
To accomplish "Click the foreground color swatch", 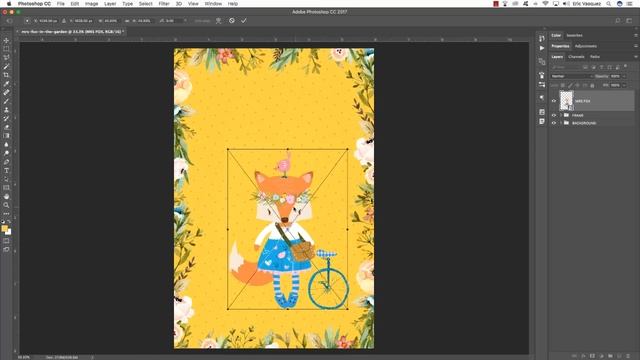I will [x=4, y=228].
